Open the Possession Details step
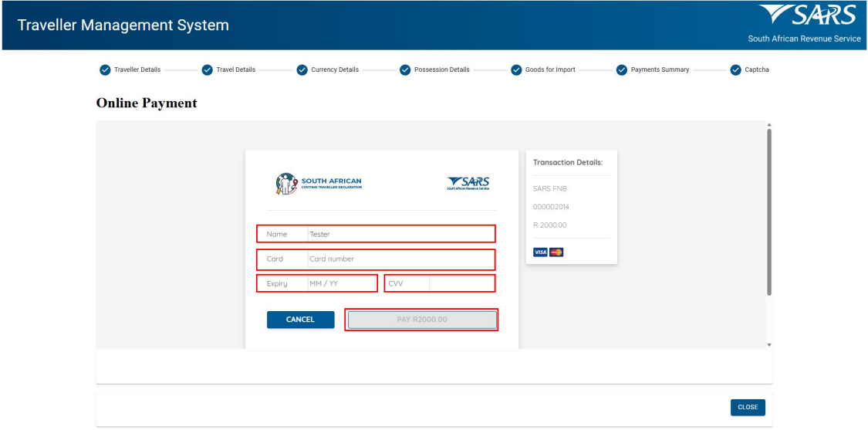 [441, 69]
